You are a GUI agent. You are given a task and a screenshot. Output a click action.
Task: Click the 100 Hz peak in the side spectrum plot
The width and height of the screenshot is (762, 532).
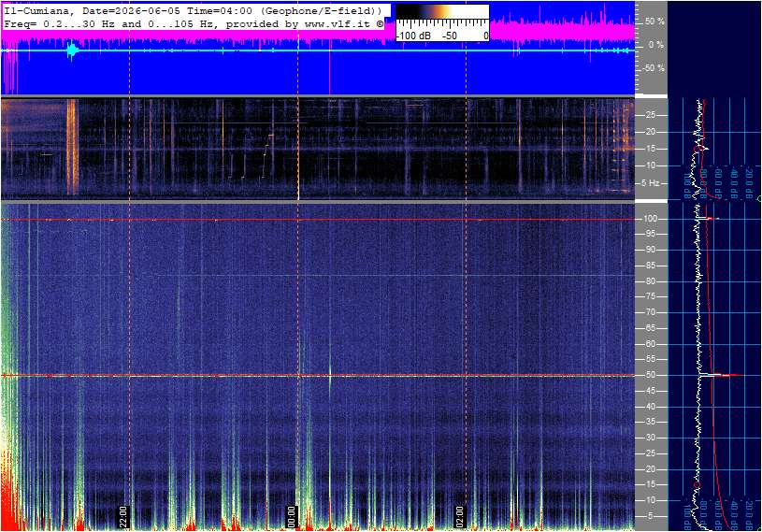click(709, 219)
